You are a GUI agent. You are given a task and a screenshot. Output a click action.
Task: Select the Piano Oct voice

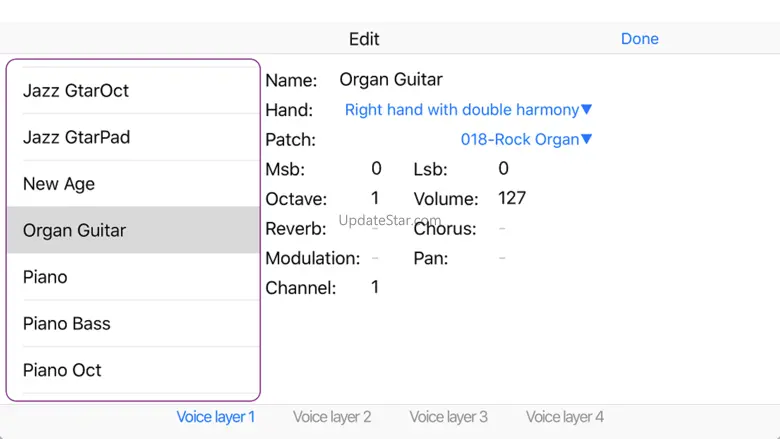coord(132,370)
